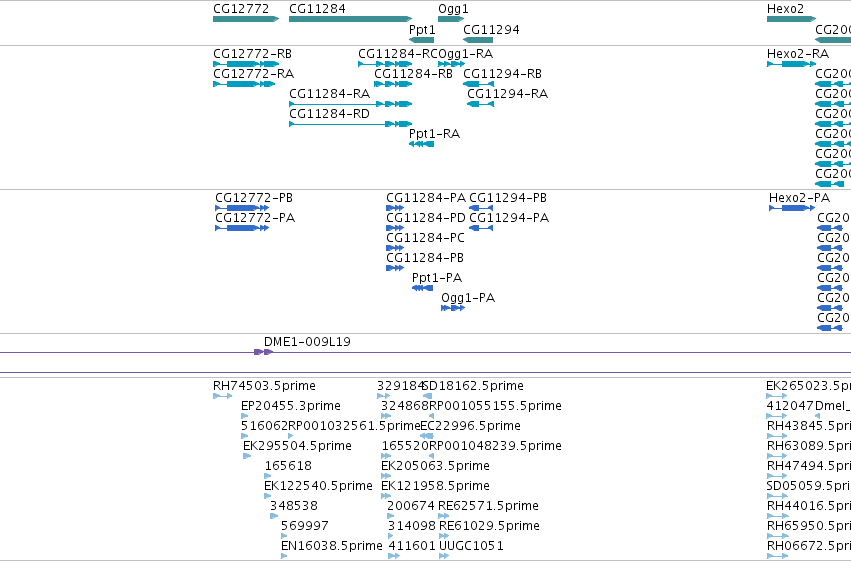Select EST 165618
The height and width of the screenshot is (561, 851).
[268, 476]
